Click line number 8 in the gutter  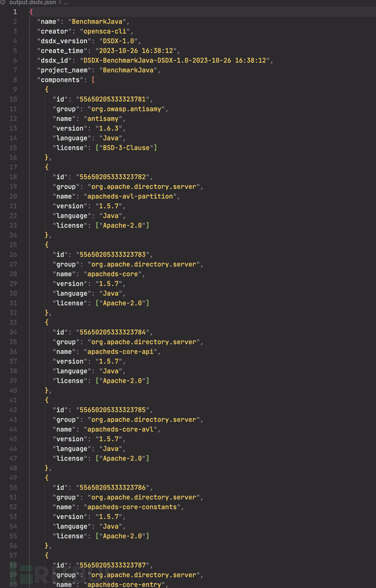point(15,80)
